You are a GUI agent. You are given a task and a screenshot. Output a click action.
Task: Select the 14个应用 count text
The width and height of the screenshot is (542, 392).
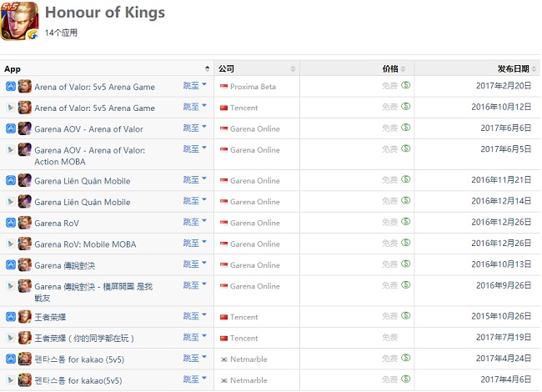[61, 33]
